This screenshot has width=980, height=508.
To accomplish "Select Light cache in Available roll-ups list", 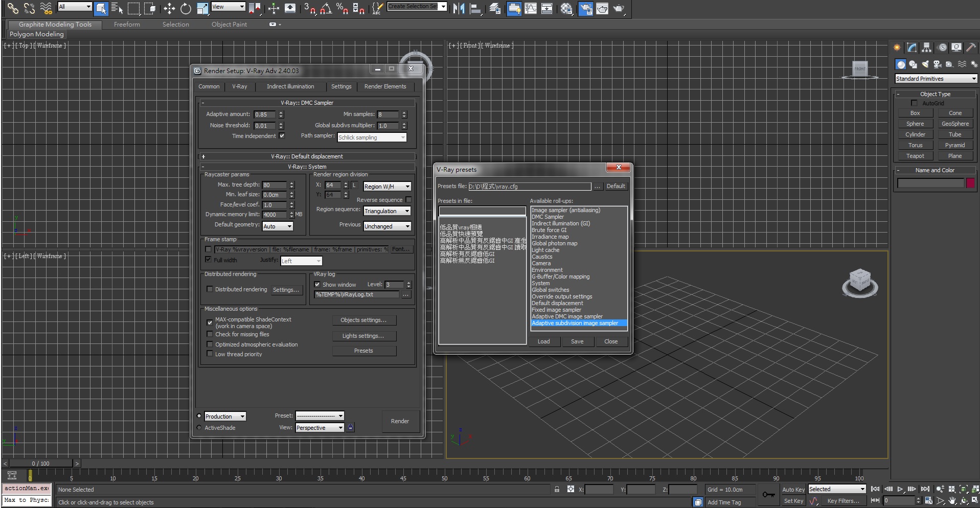I will [x=545, y=250].
